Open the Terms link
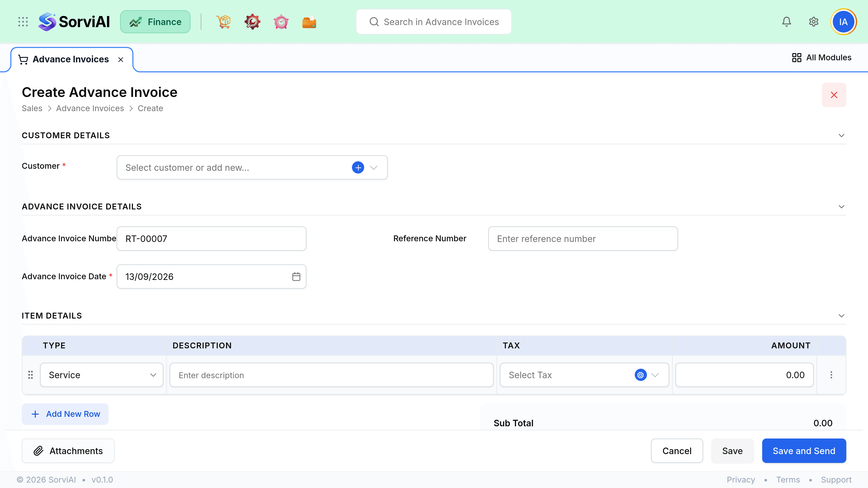868x488 pixels. tap(788, 480)
